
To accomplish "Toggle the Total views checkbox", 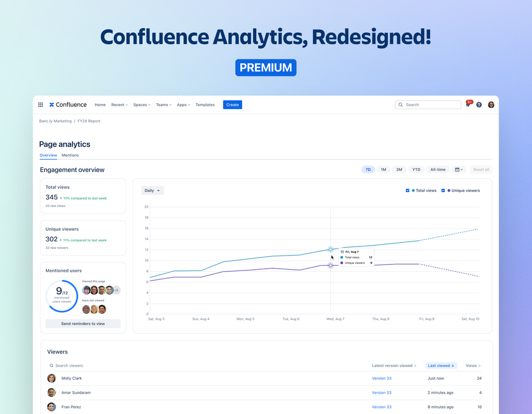I will point(407,191).
